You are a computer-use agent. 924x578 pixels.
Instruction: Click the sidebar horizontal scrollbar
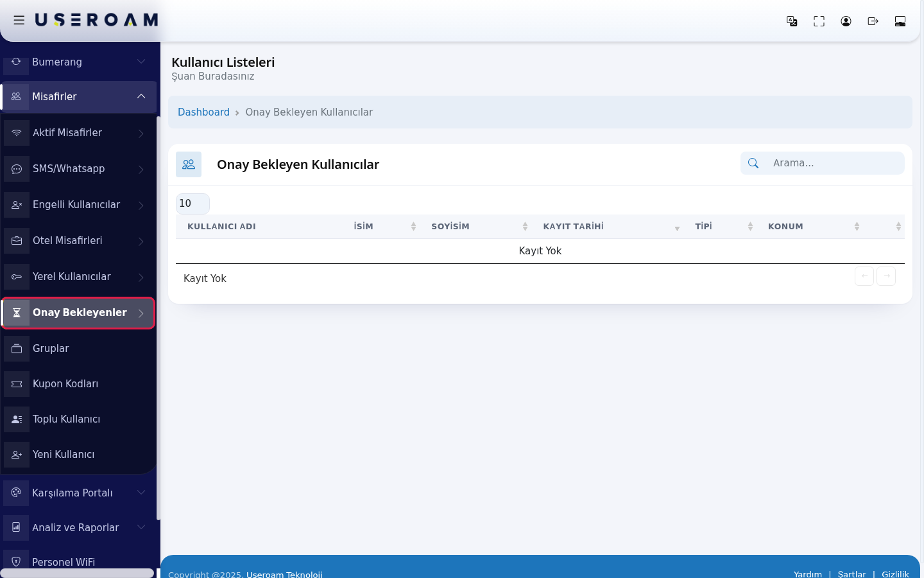(x=77, y=573)
